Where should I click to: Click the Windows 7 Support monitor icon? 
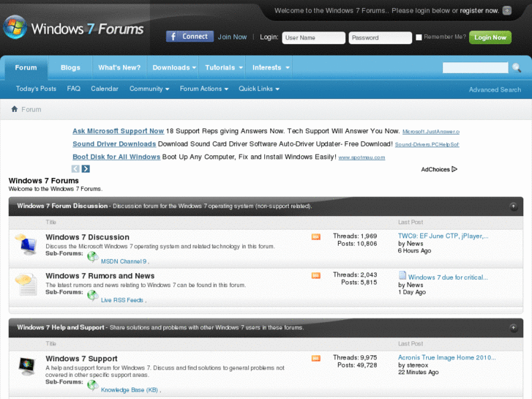26,366
